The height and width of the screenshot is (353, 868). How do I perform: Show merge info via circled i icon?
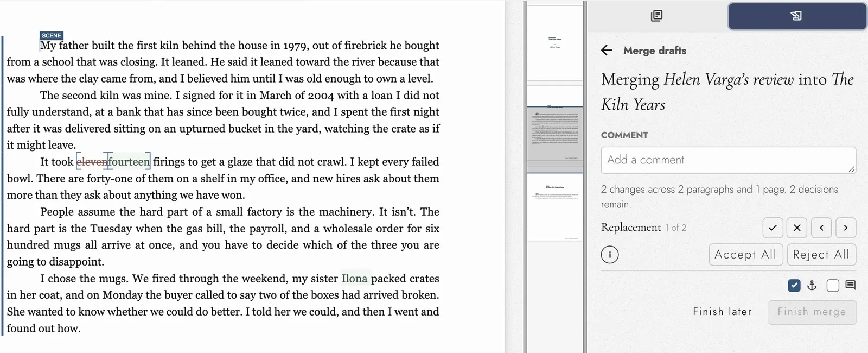pyautogui.click(x=610, y=254)
